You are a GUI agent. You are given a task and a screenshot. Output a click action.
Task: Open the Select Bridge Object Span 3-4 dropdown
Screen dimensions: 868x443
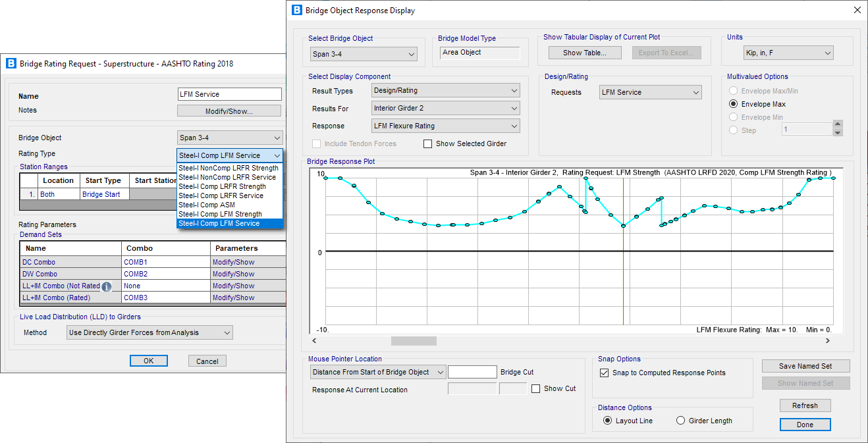coord(364,54)
